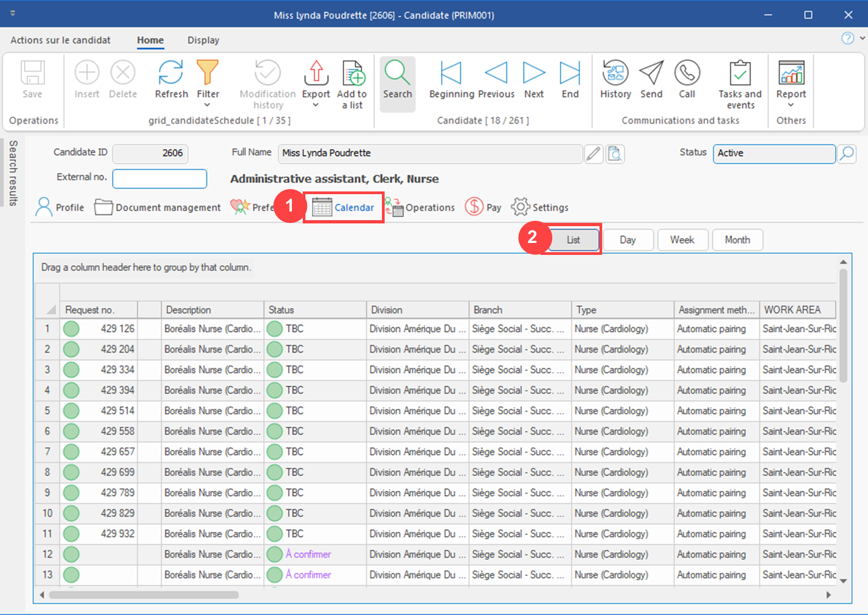Expand the Export dropdown arrow

click(x=316, y=105)
